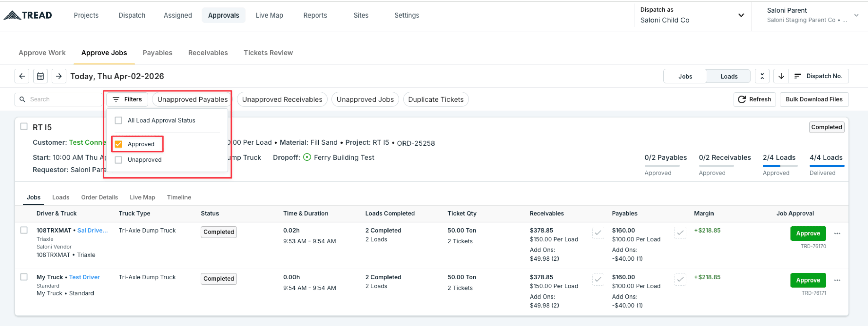Click the Tread logo
Viewport: 868px width, 326px height.
(28, 15)
